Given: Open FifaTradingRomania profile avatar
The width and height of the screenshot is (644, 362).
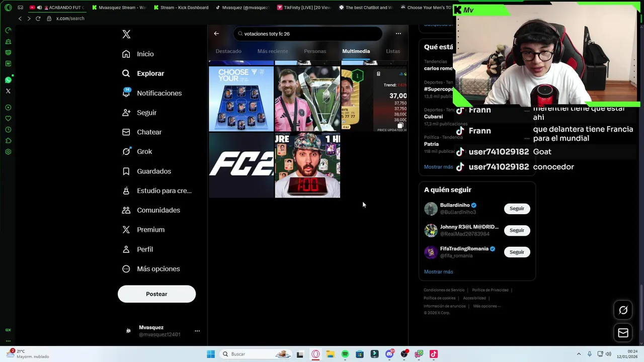Looking at the screenshot, I should click(431, 252).
